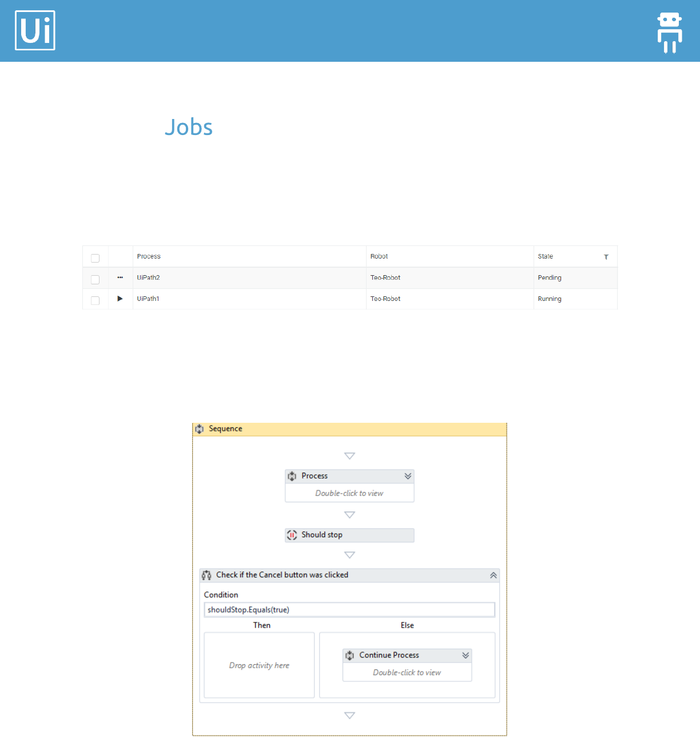Open the State column filter
Screen dimensions: 700x738
click(x=606, y=257)
